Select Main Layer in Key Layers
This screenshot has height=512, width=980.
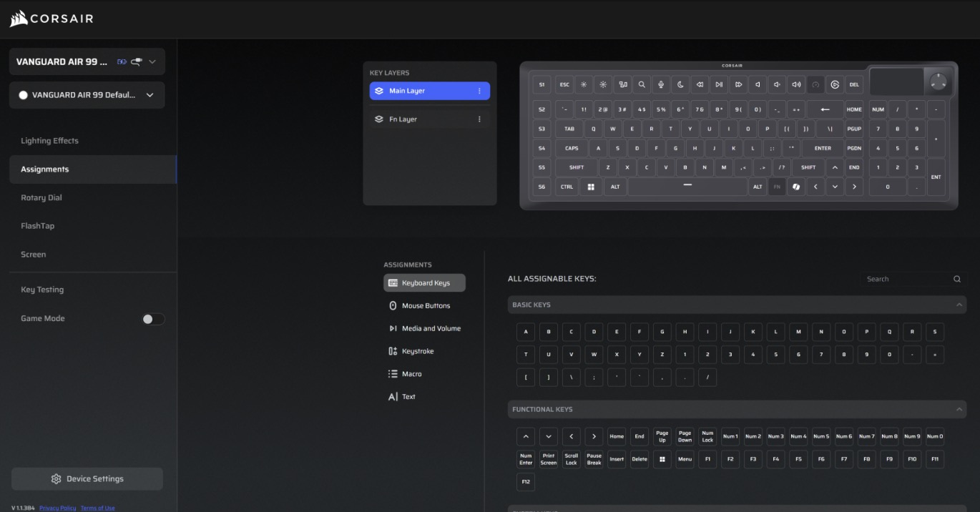(x=430, y=91)
